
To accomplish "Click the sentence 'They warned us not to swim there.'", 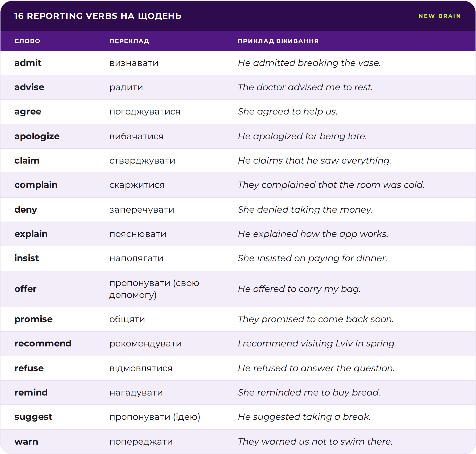I will point(315,442).
